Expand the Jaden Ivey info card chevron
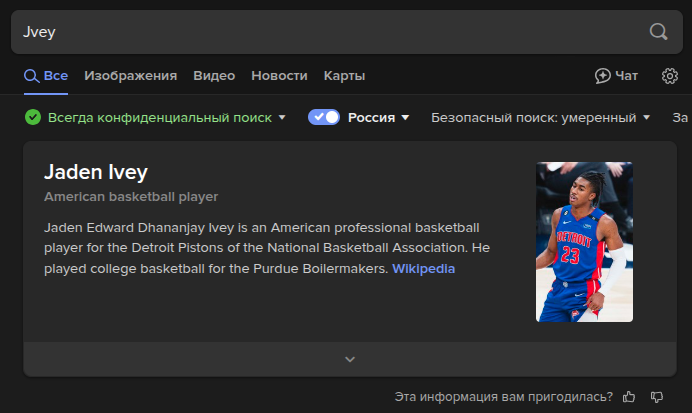 tap(350, 359)
